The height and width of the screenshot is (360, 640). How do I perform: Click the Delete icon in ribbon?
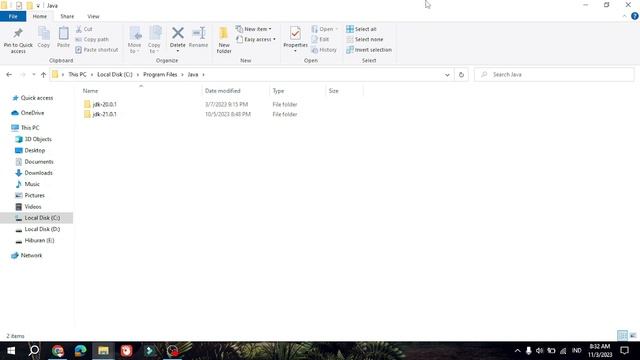[178, 39]
